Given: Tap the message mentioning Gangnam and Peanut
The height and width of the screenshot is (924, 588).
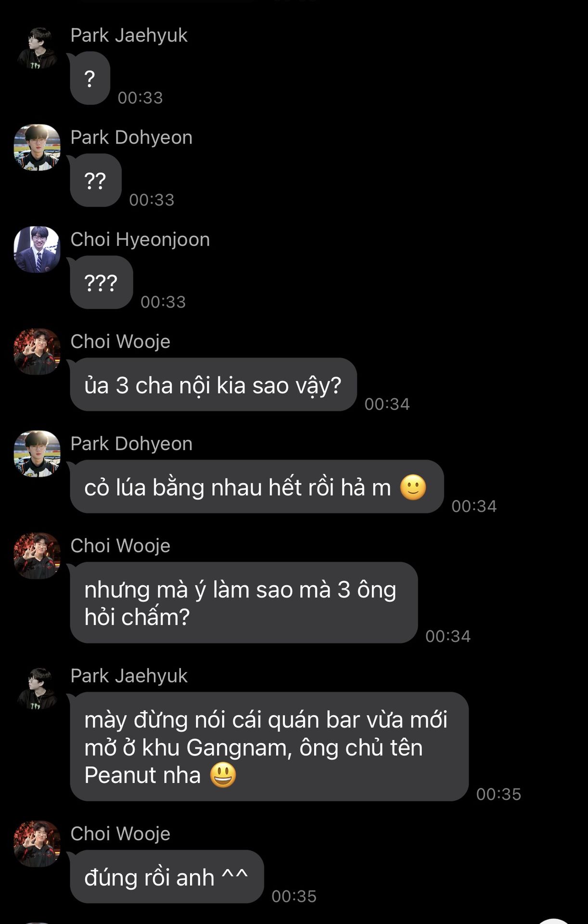Looking at the screenshot, I should click(269, 746).
